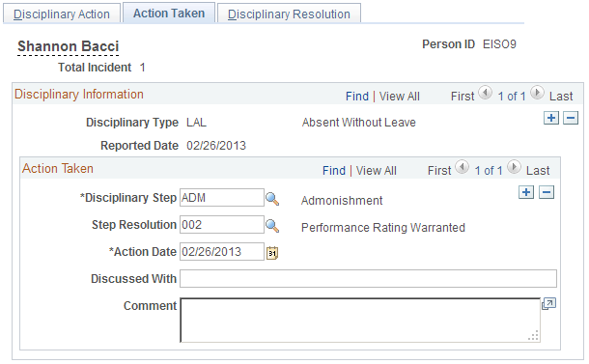This screenshot has width=589, height=364.
Task: Click Find link in Disciplinary Information
Action: point(357,97)
